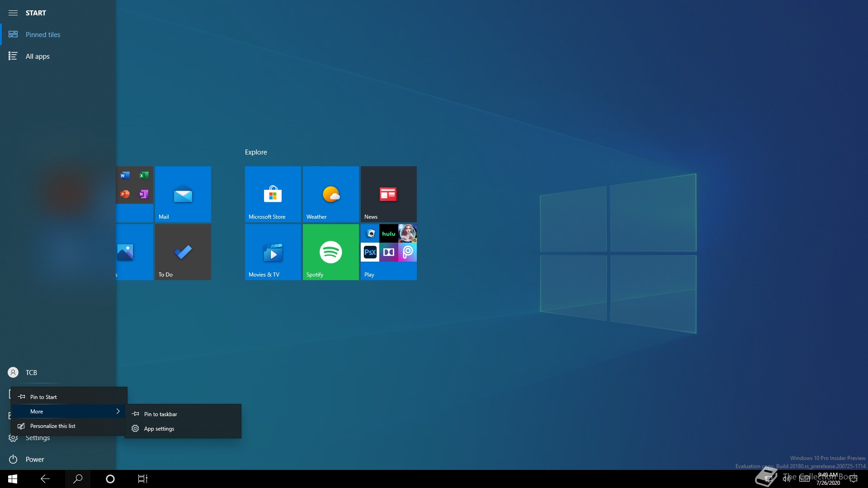Screen dimensions: 868x488
Task: Expand the More submenu arrow
Action: tap(118, 411)
